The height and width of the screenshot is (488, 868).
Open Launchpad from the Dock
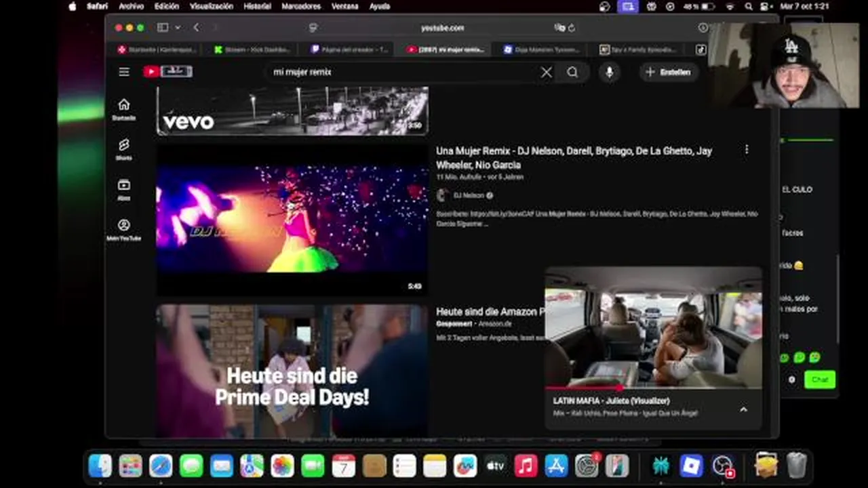tap(130, 466)
